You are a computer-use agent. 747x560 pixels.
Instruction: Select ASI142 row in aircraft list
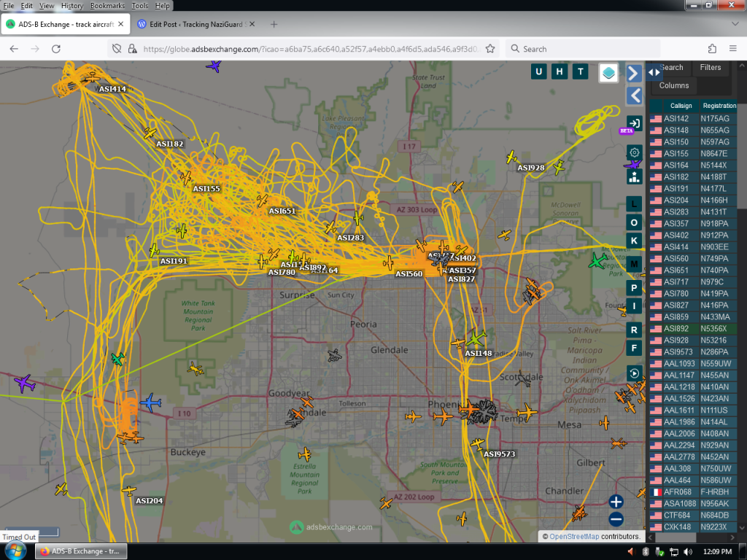[x=693, y=119]
